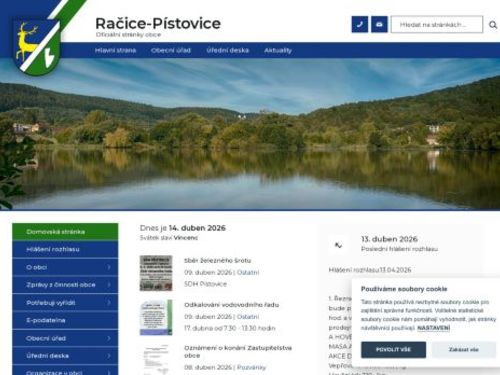
Task: Expand Zprávy z činnosti obce chevron
Action: click(x=109, y=285)
